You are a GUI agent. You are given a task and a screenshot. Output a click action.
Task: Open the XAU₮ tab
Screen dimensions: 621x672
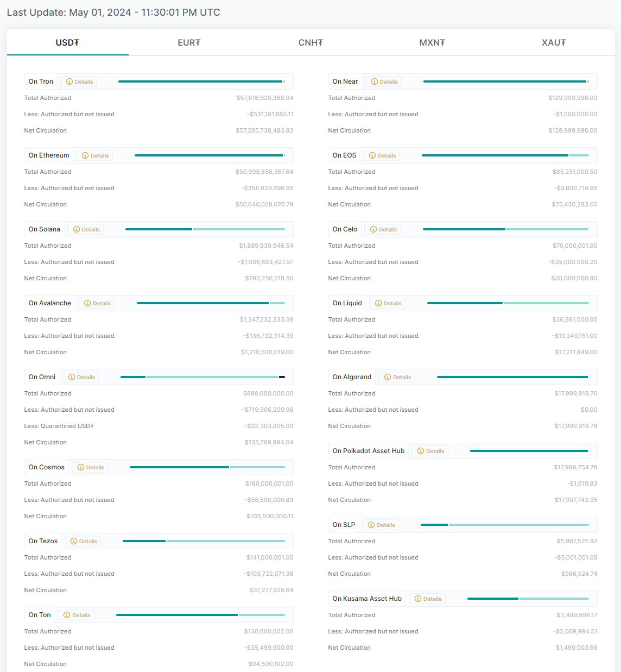pyautogui.click(x=554, y=43)
